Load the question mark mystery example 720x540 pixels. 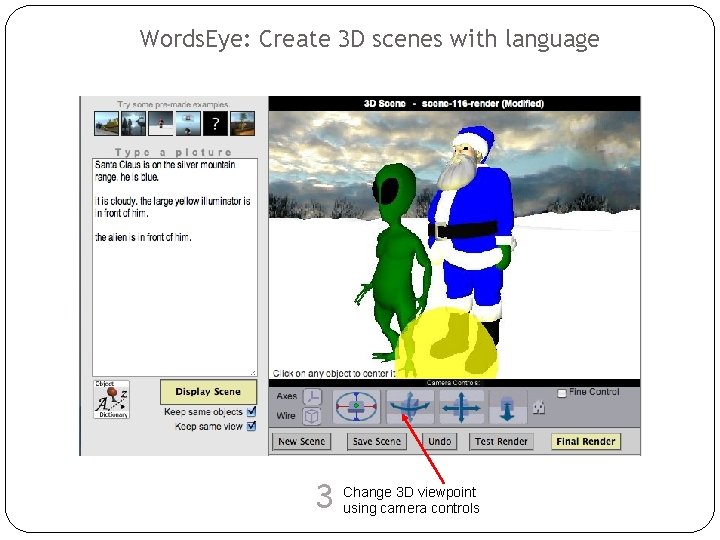[x=215, y=123]
